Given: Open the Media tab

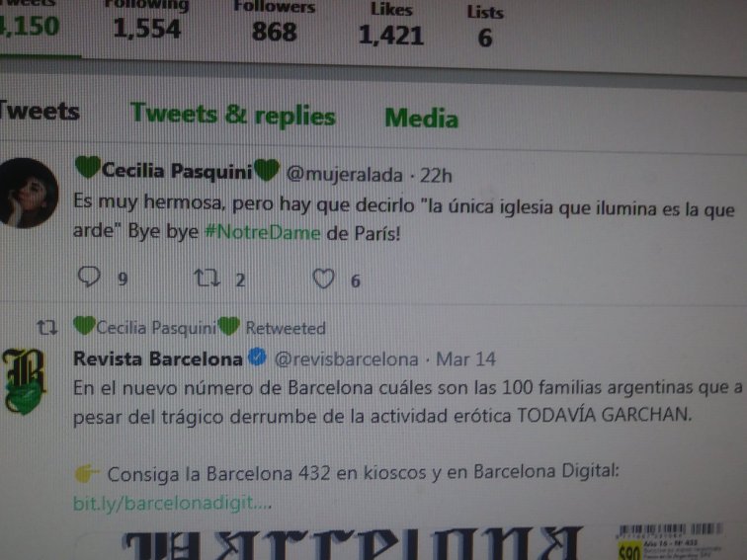Looking at the screenshot, I should (x=421, y=119).
